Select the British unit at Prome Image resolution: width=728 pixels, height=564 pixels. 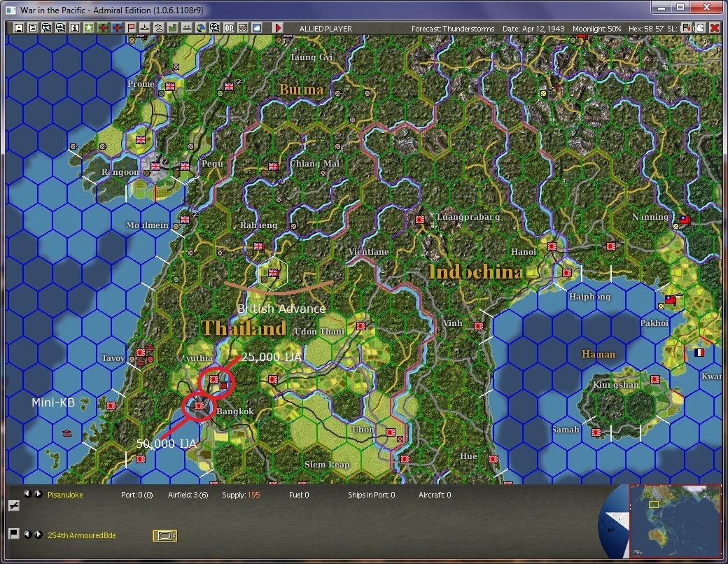pos(170,86)
